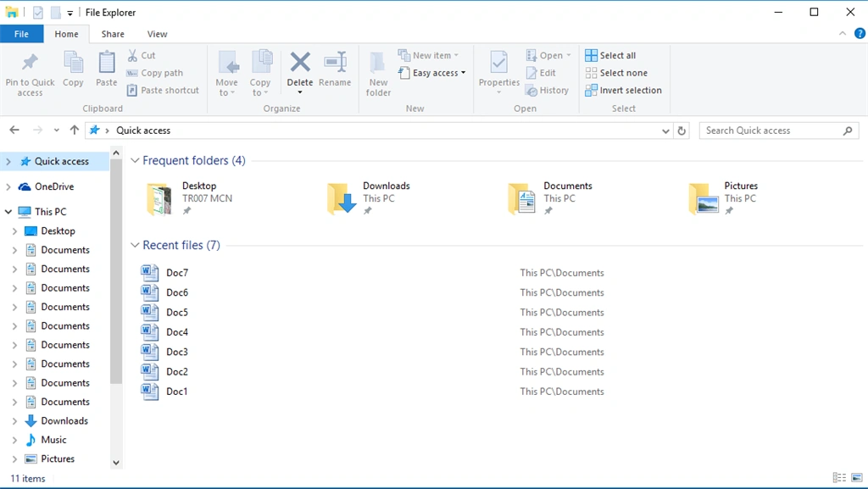This screenshot has height=489, width=868.
Task: Click the Copy to icon
Action: click(262, 61)
